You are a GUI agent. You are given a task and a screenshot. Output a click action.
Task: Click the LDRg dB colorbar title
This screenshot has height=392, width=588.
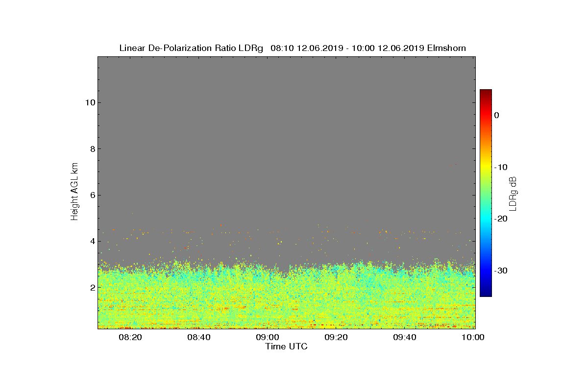pos(514,193)
